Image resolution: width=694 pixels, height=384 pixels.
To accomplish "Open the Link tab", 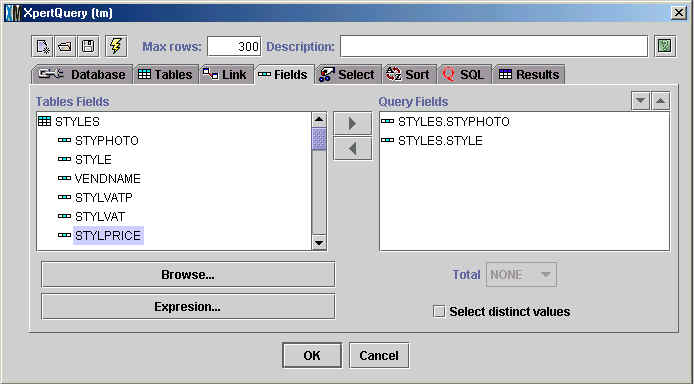I will pyautogui.click(x=225, y=74).
